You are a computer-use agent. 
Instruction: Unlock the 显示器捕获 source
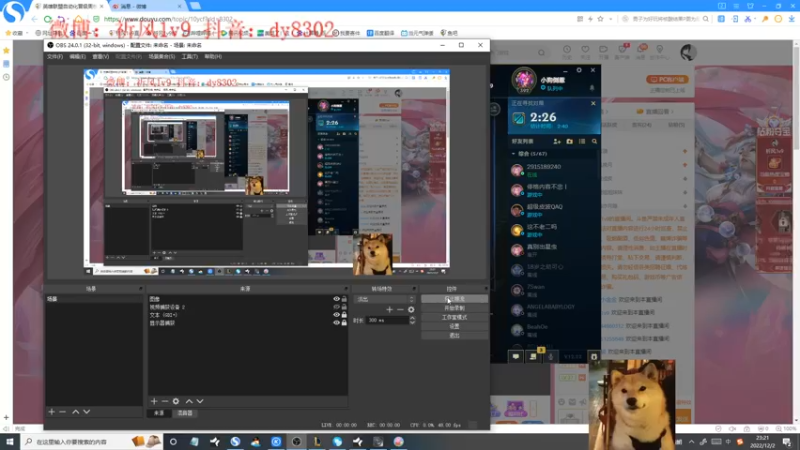[344, 323]
